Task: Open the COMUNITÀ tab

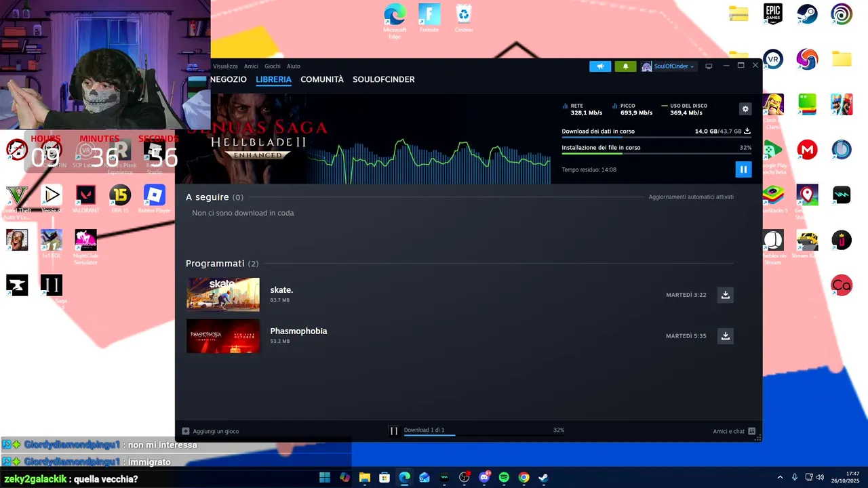Action: [322, 79]
